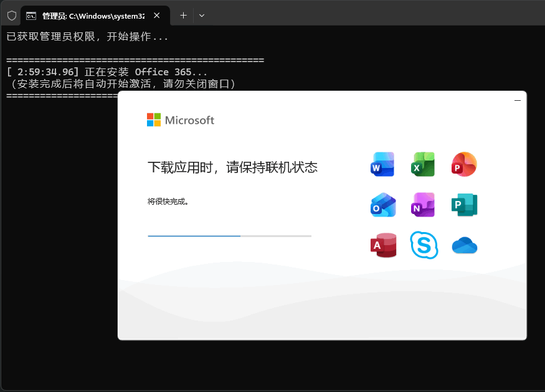Click the OneDrive cloud icon
Screen dimensions: 545x392
464,246
